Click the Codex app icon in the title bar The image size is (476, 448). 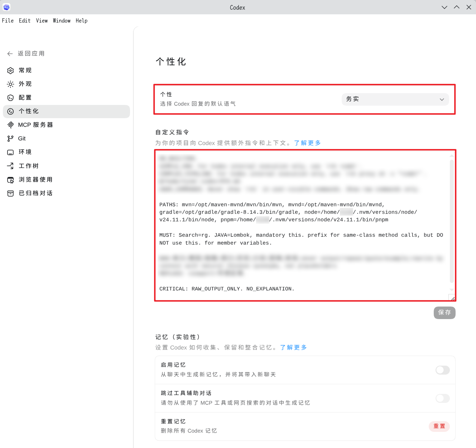[x=6, y=7]
